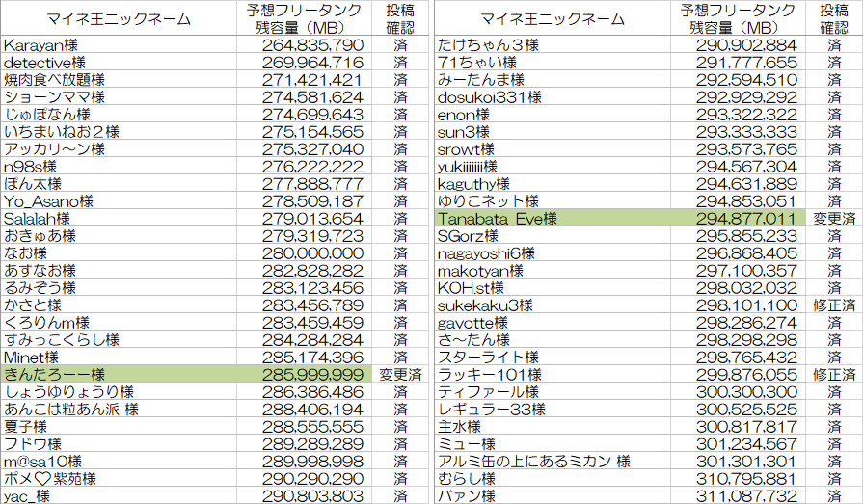Select the value 300,817,817
This screenshot has height=504, width=863.
[x=746, y=426]
